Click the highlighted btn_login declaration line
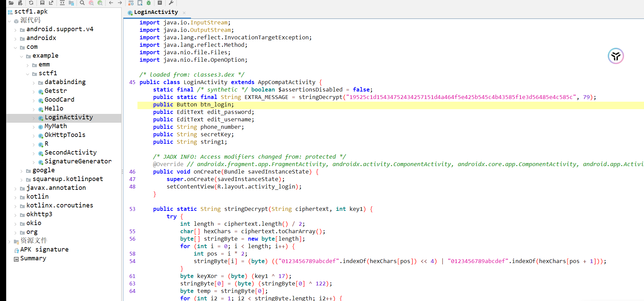 (x=390, y=105)
